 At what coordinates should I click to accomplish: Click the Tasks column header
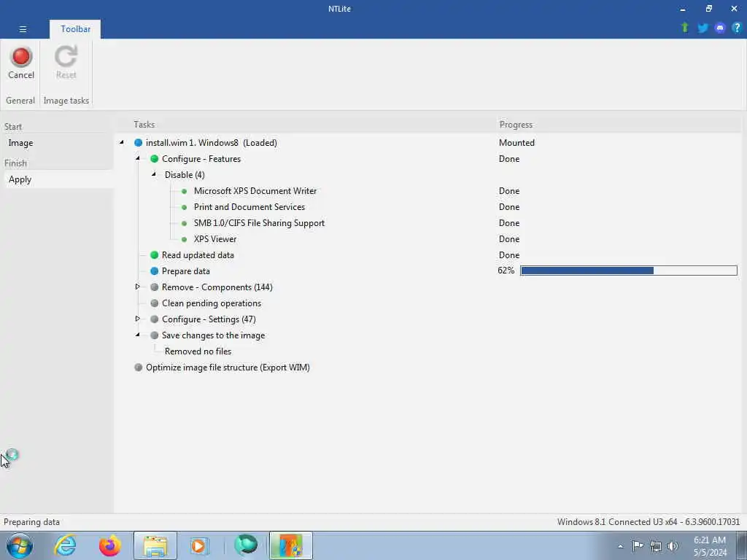144,124
